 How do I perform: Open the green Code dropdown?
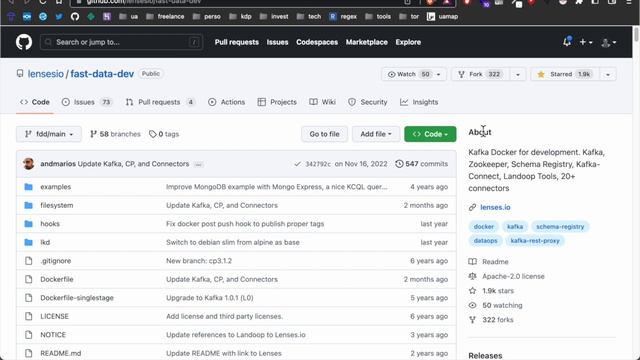430,134
